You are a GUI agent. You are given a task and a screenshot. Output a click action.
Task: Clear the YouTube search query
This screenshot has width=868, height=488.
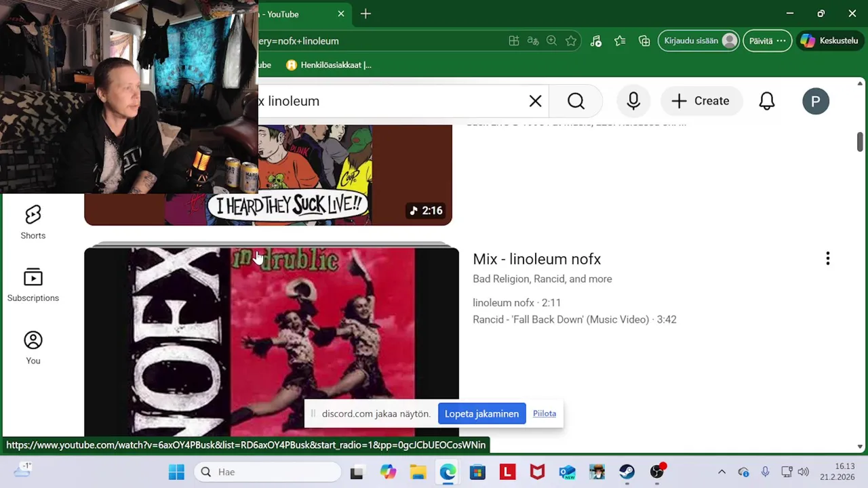pyautogui.click(x=535, y=101)
